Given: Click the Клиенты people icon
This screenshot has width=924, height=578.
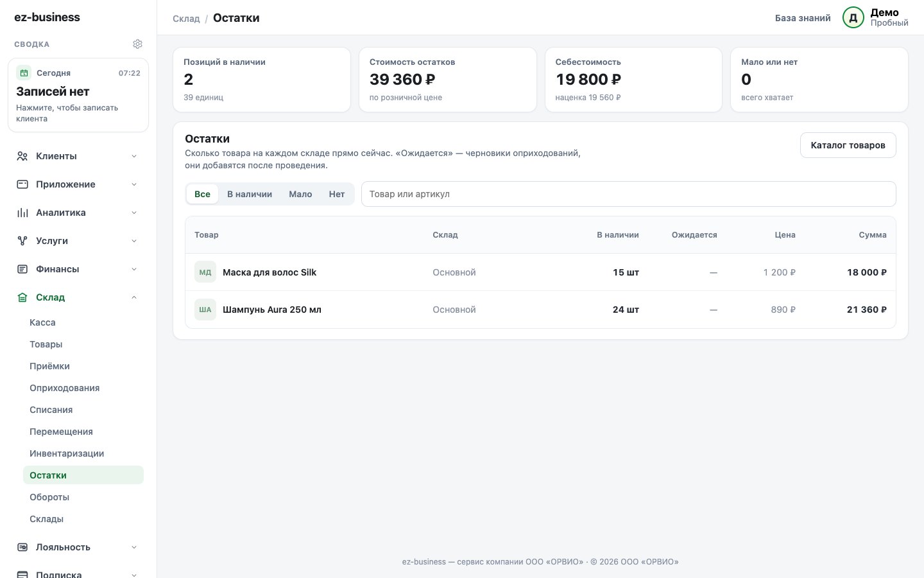Looking at the screenshot, I should (22, 156).
